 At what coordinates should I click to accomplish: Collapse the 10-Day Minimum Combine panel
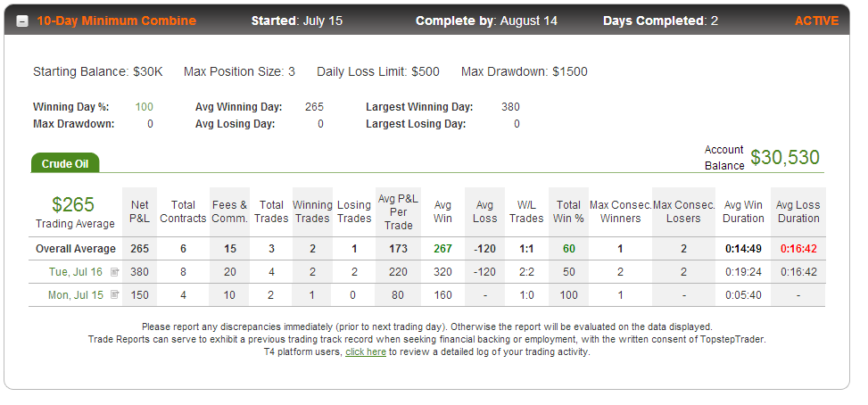[22, 21]
